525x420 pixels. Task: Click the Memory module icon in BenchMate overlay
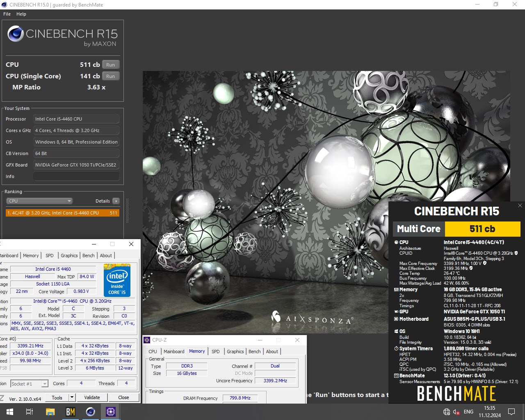[x=396, y=290]
